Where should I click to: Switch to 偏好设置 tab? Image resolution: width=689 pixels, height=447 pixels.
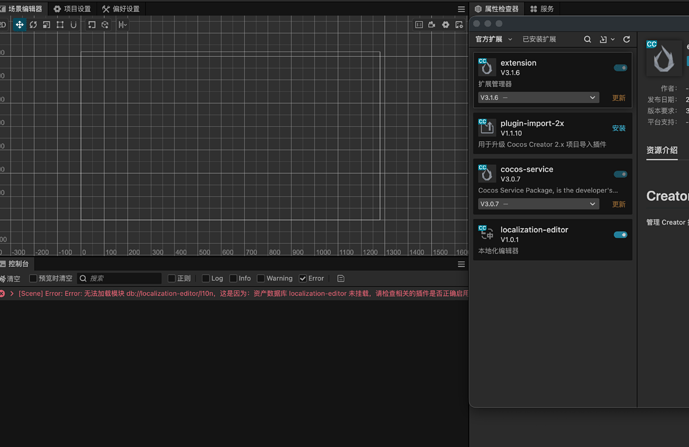pyautogui.click(x=121, y=9)
